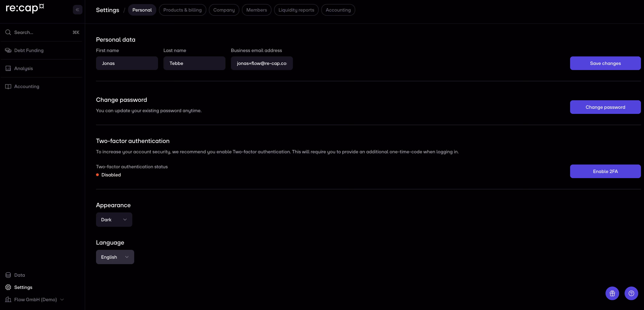Open Data database icon in sidebar

8,275
